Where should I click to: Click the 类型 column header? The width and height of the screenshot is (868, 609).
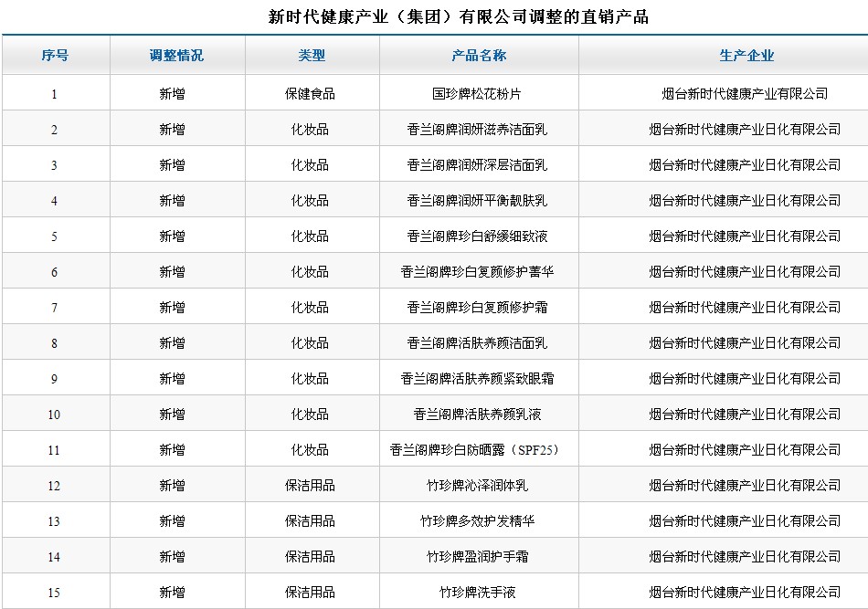pos(312,56)
